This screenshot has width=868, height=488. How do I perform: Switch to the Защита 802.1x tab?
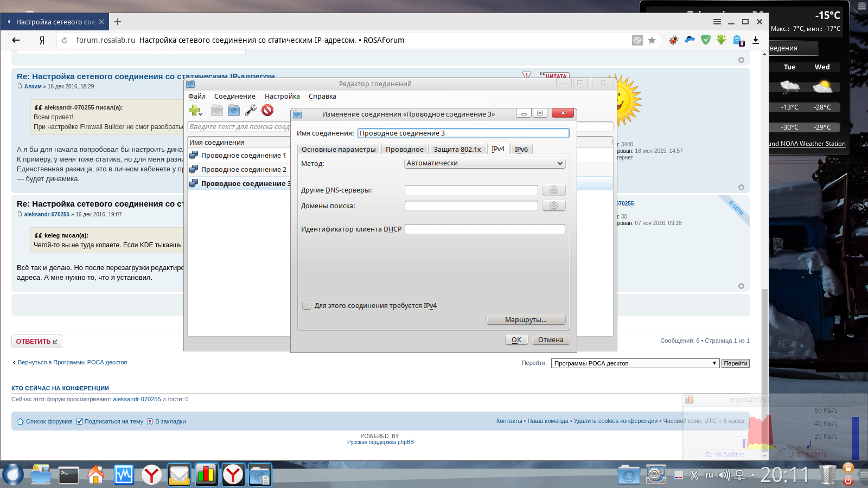coord(457,149)
